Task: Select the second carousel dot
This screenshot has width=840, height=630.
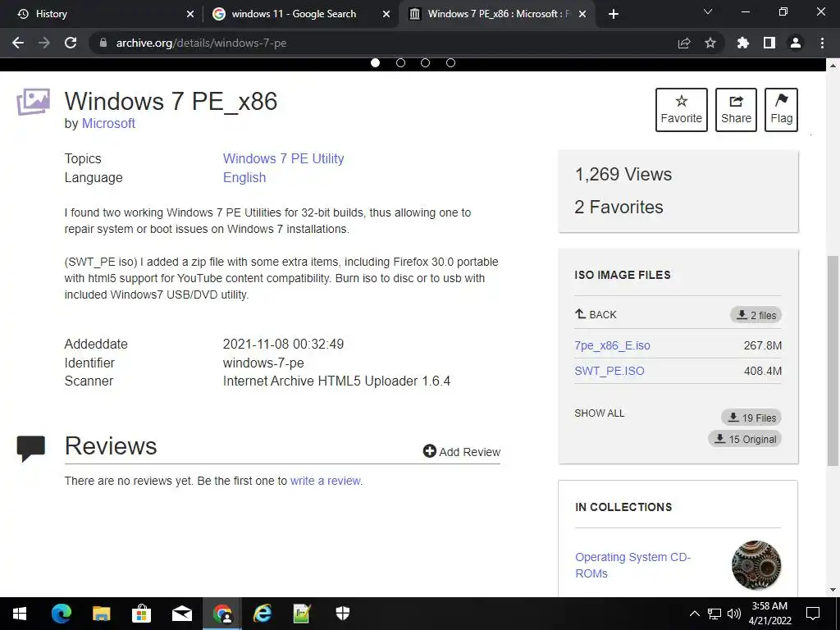Action: (x=400, y=62)
